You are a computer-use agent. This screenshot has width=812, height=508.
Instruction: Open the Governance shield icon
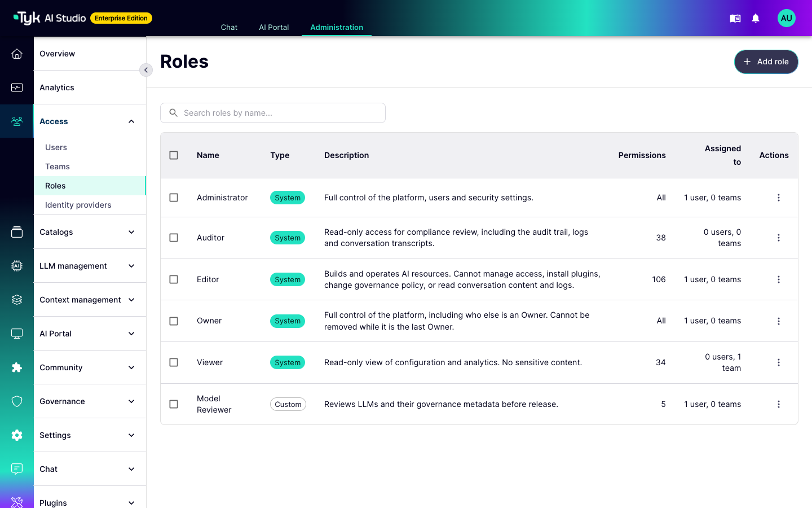pos(17,401)
